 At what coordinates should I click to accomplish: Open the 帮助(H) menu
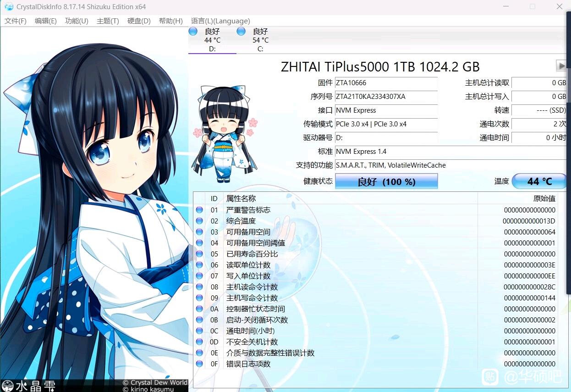pos(170,21)
